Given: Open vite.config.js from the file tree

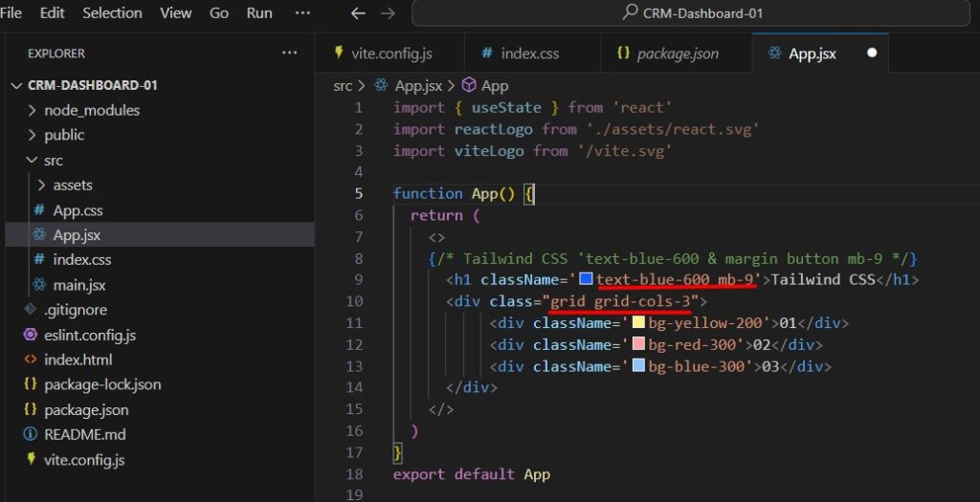Looking at the screenshot, I should (84, 459).
